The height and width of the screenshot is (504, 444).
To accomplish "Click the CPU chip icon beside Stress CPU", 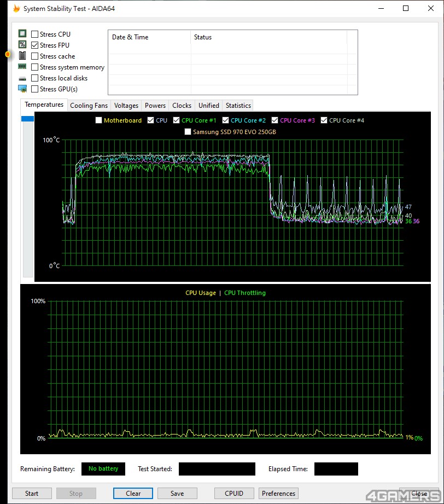I will (22, 33).
